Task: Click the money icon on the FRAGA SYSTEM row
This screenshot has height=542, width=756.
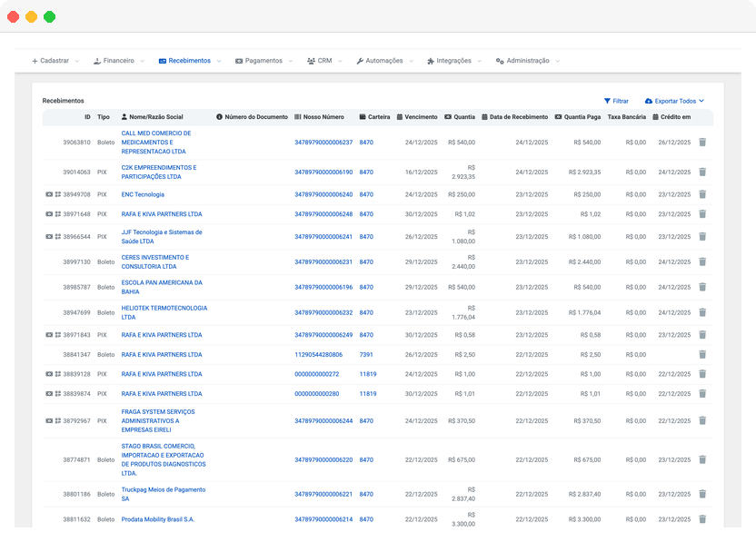Action: pyautogui.click(x=49, y=419)
